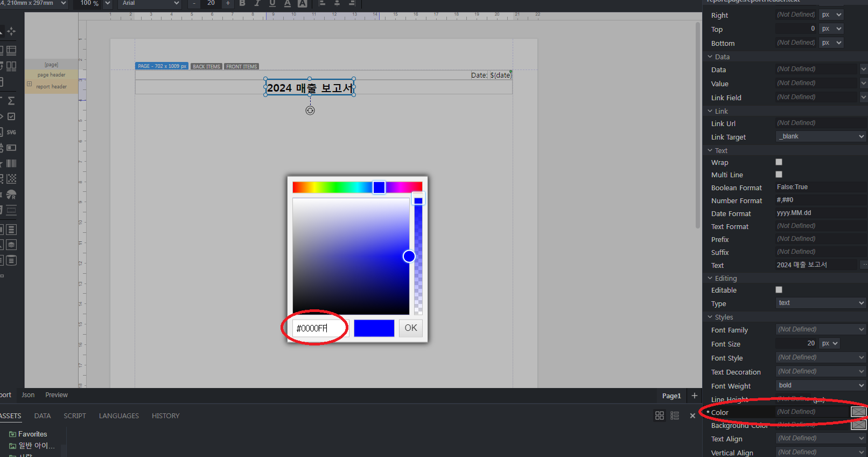Viewport: 868px width, 457px height.
Task: Open the Favorites assets folder
Action: pyautogui.click(x=28, y=434)
